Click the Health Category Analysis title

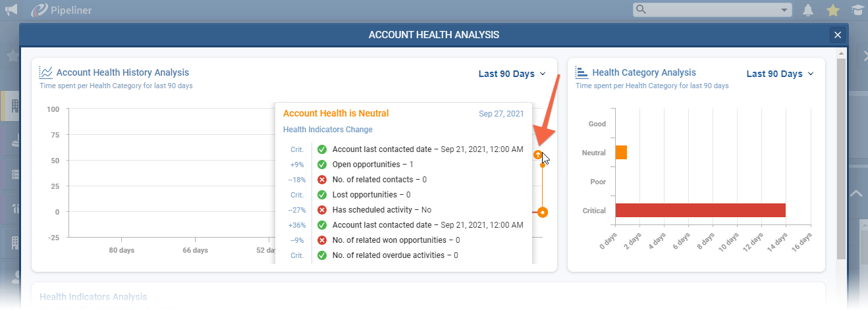pos(643,72)
